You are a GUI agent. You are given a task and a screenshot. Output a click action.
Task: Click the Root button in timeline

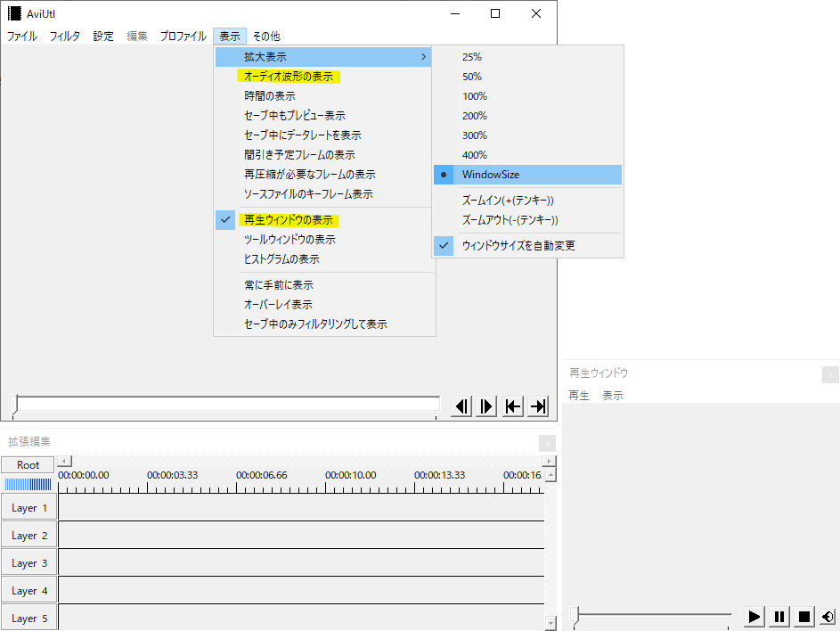[x=28, y=465]
